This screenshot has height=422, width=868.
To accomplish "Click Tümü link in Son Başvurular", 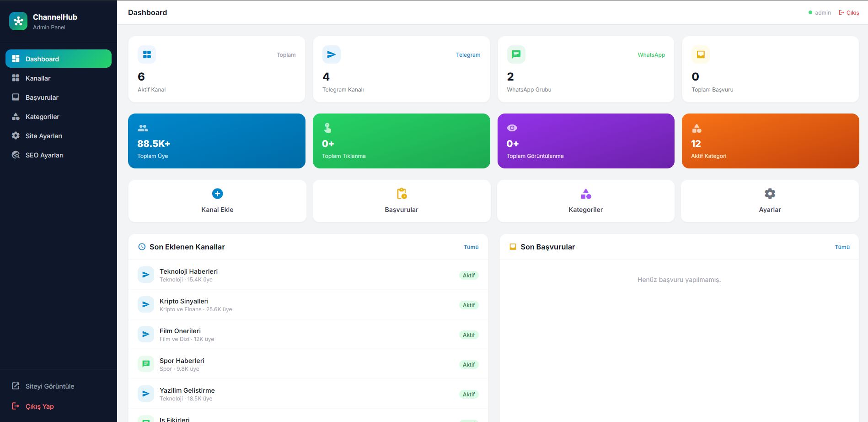I will coord(842,247).
